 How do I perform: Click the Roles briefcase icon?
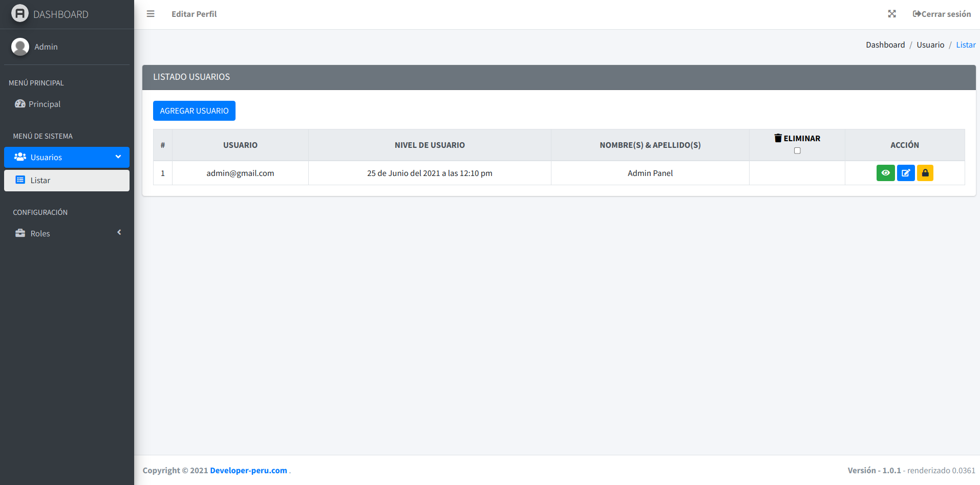20,233
